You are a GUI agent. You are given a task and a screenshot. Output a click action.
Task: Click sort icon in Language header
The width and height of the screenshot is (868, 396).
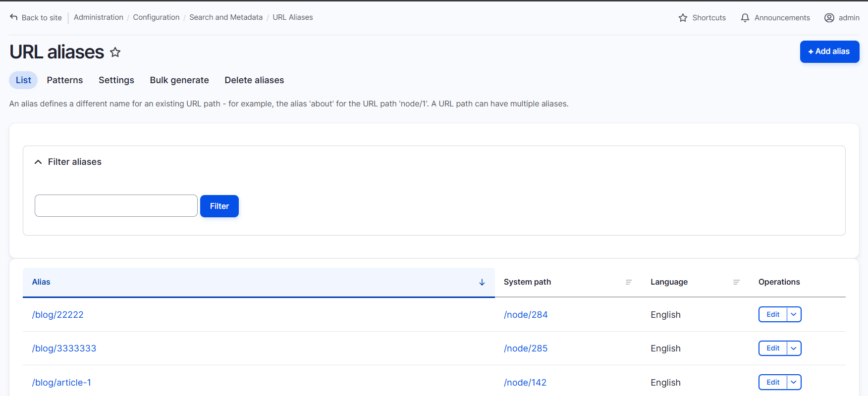737,282
